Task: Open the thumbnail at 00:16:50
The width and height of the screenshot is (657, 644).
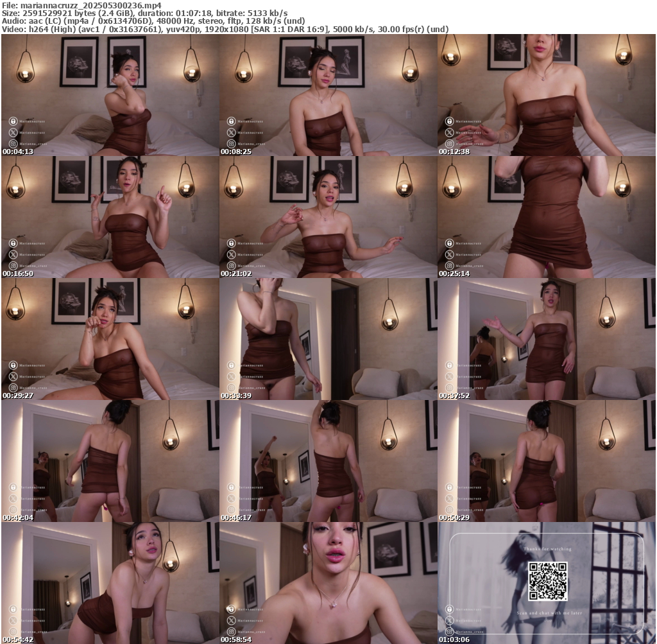Action: coord(110,217)
